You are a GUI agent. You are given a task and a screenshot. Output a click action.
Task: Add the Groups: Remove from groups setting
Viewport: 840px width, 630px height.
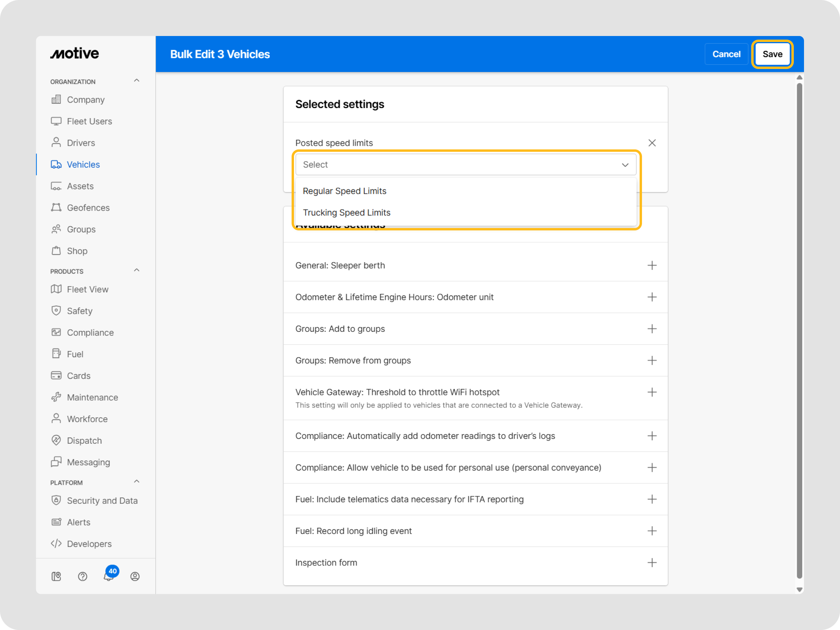pyautogui.click(x=652, y=360)
